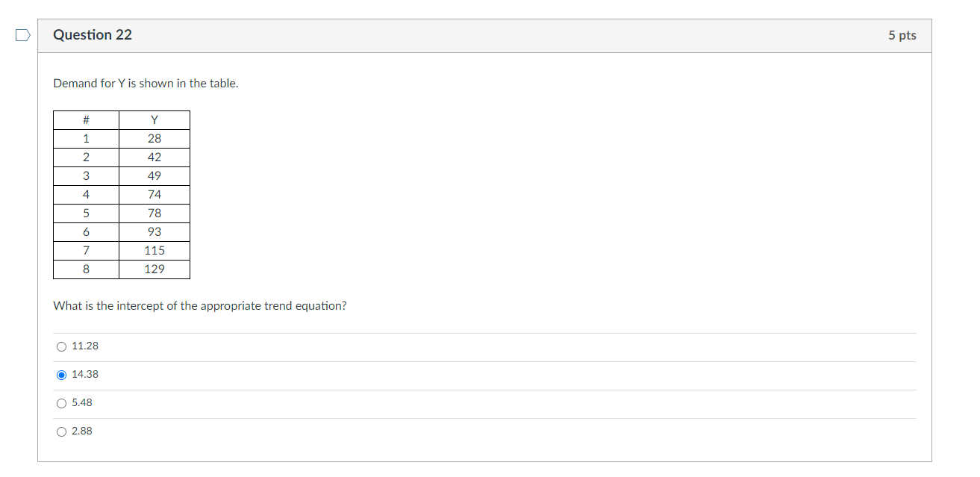This screenshot has height=477, width=980.
Task: Click the # column header cell
Action: [x=86, y=119]
